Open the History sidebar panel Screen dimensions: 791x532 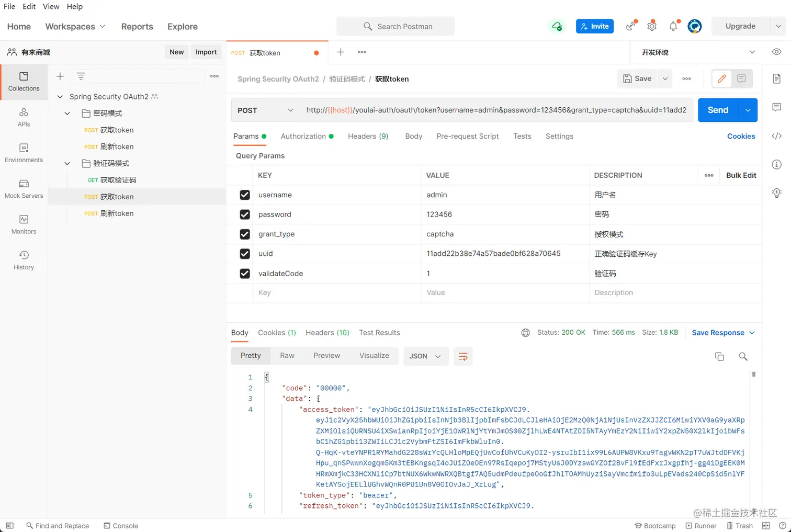(24, 260)
